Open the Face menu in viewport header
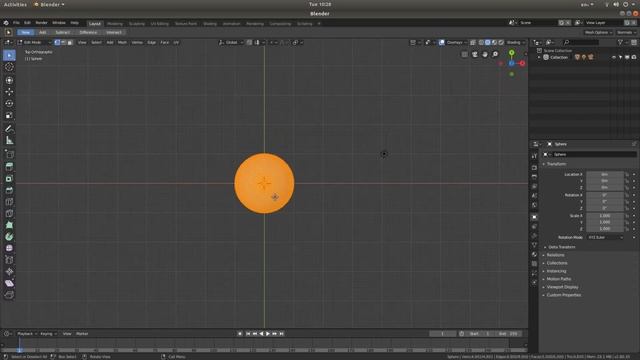Viewport: 640px width, 360px height. [164, 42]
